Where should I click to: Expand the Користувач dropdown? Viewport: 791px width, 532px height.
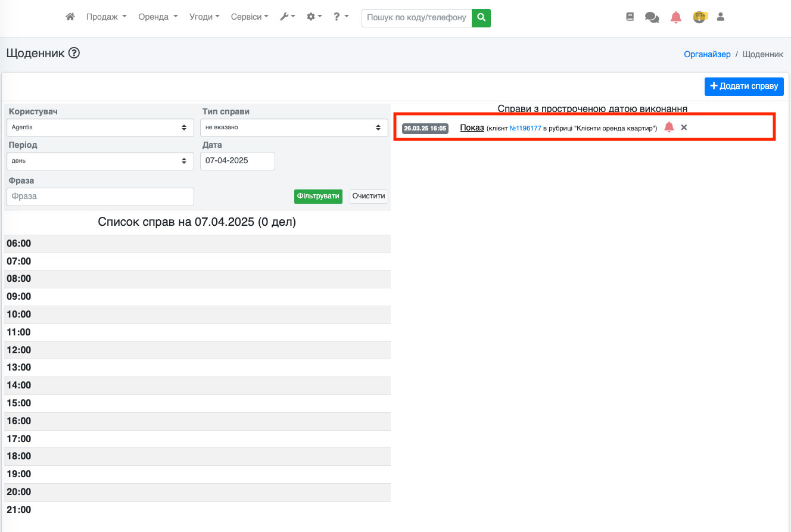[99, 127]
